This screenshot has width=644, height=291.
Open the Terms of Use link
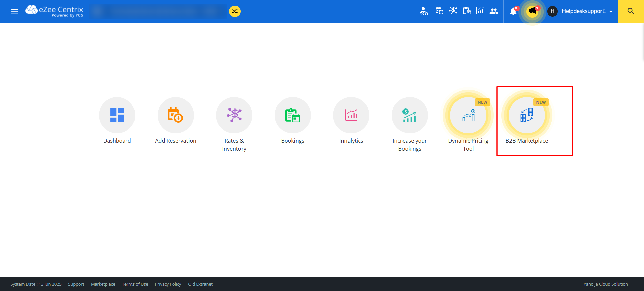point(135,284)
